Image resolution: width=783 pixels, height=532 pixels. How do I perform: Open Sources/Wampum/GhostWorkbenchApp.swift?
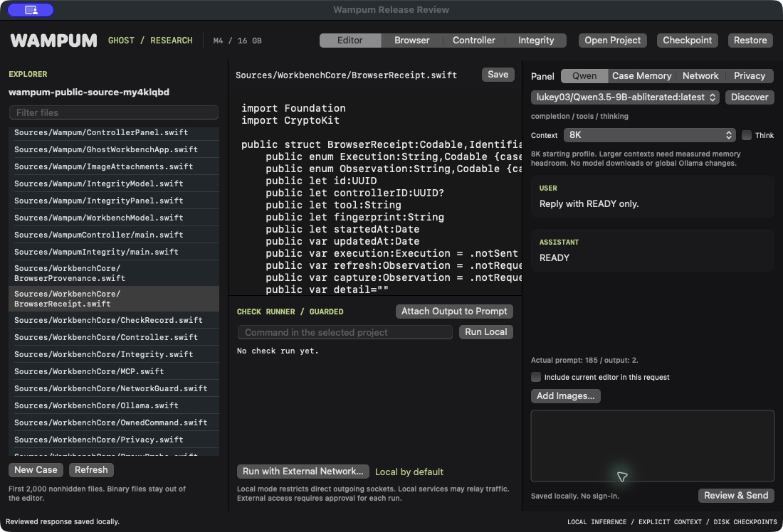pos(114,150)
